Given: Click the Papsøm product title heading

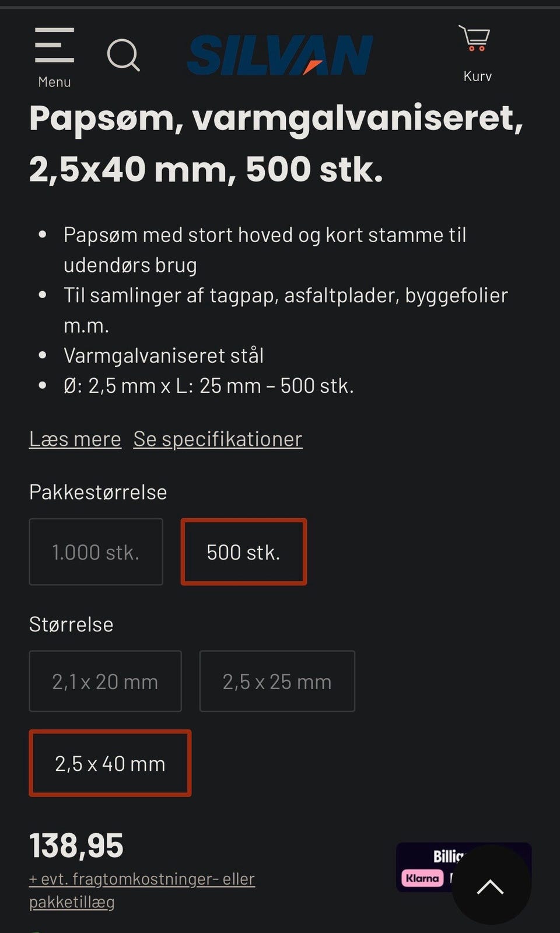Looking at the screenshot, I should click(275, 144).
